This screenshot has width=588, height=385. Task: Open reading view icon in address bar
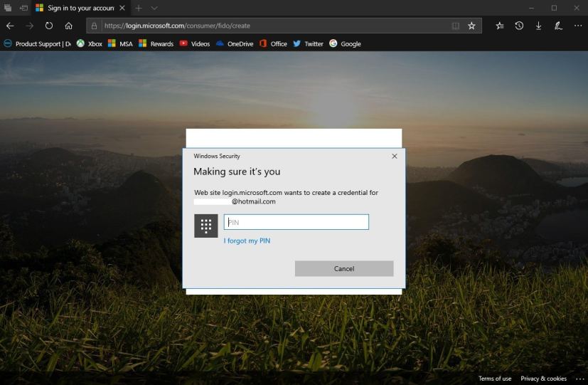click(x=455, y=26)
